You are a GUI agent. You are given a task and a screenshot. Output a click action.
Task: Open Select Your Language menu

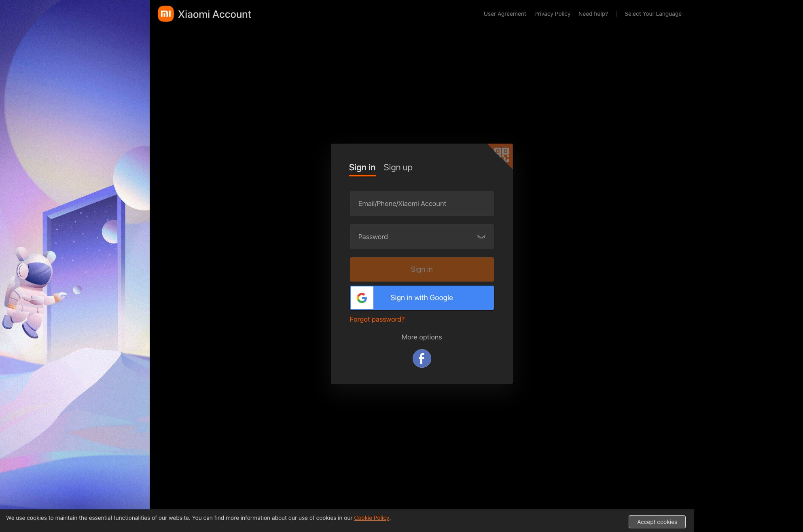click(653, 14)
